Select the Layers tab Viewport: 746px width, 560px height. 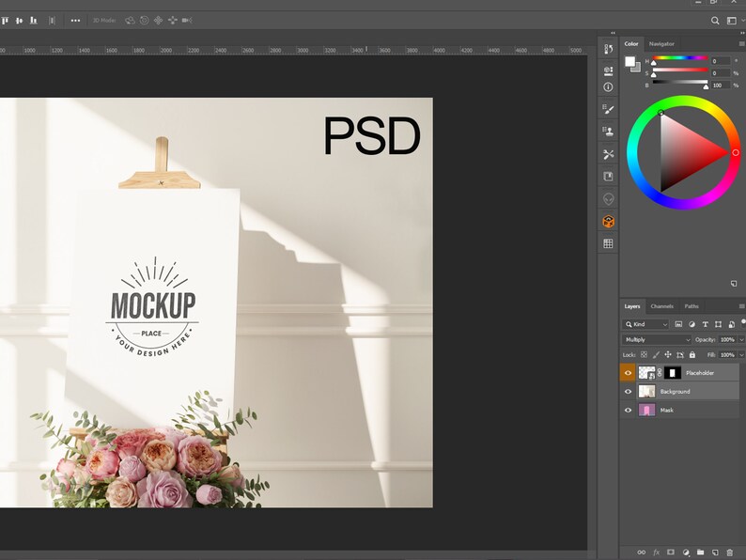[632, 306]
